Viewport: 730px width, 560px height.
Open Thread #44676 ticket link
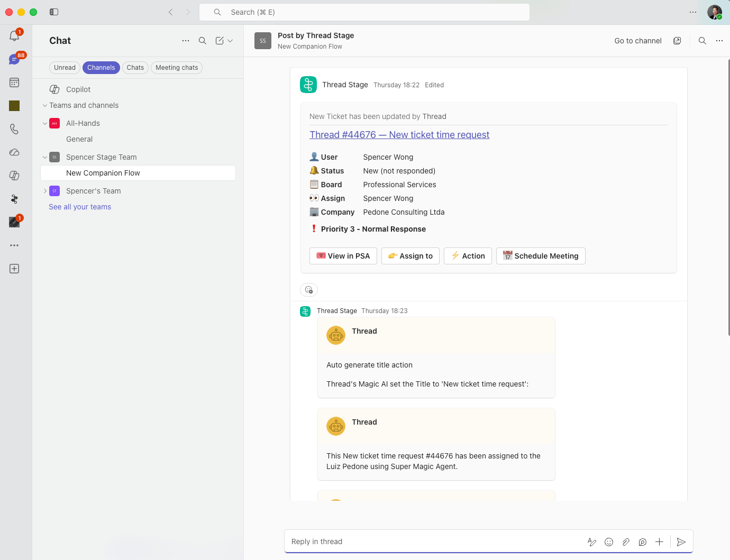(399, 135)
